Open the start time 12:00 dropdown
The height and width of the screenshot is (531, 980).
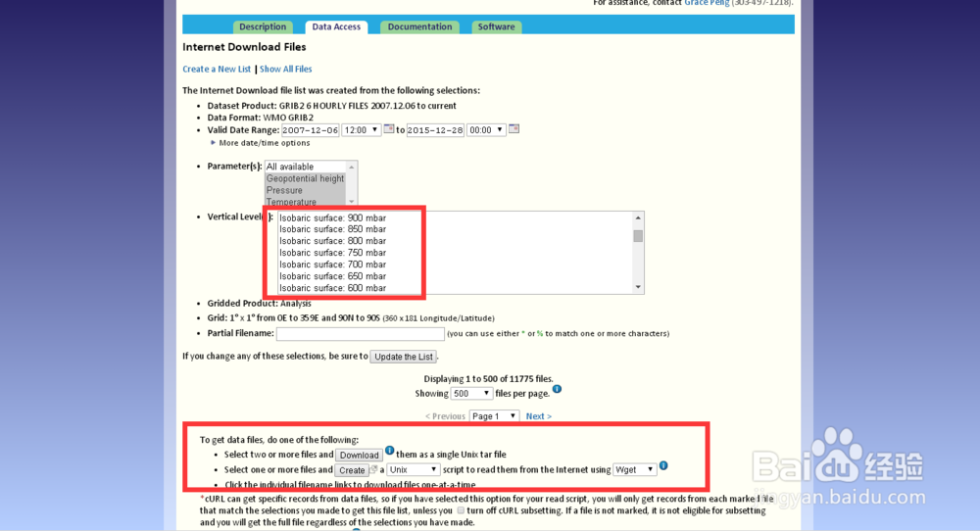point(362,130)
